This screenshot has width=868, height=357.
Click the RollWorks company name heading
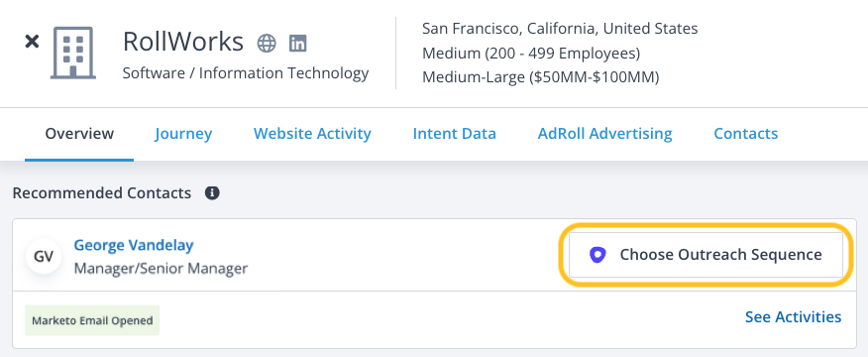182,42
